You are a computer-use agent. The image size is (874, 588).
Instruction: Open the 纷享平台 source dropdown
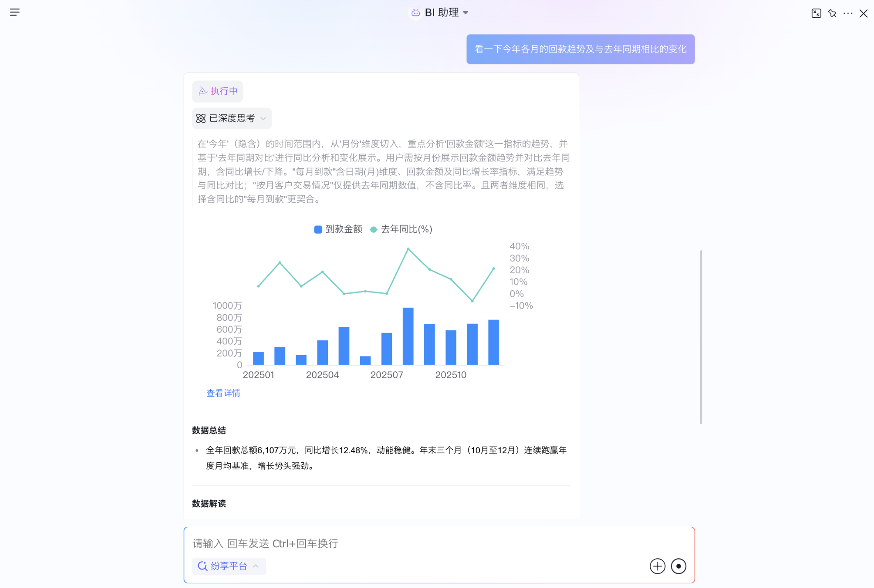click(229, 566)
